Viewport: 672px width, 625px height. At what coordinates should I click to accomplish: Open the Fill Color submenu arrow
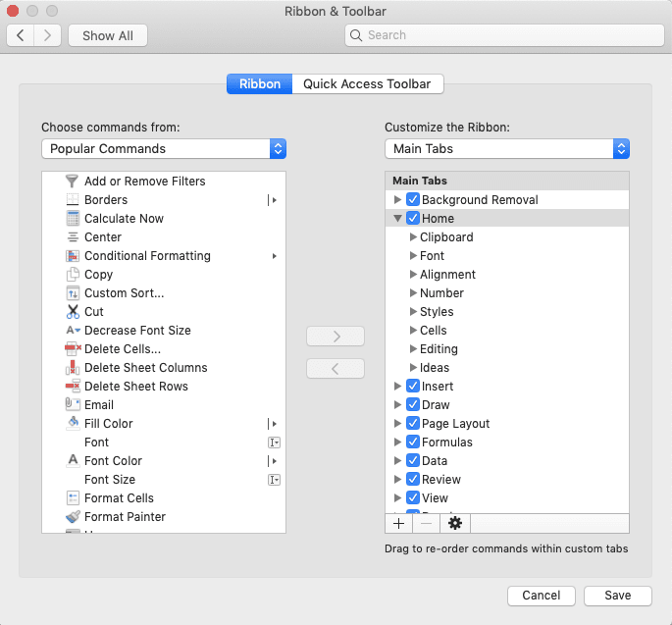[x=273, y=424]
